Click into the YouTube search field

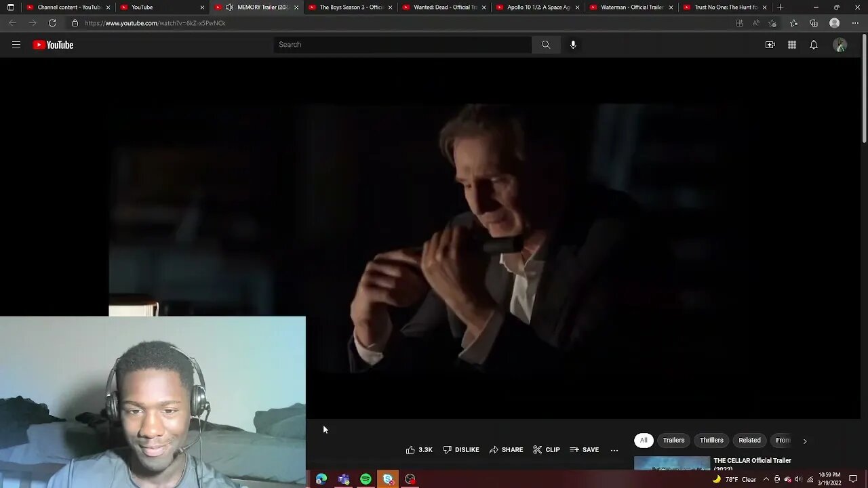(x=403, y=45)
